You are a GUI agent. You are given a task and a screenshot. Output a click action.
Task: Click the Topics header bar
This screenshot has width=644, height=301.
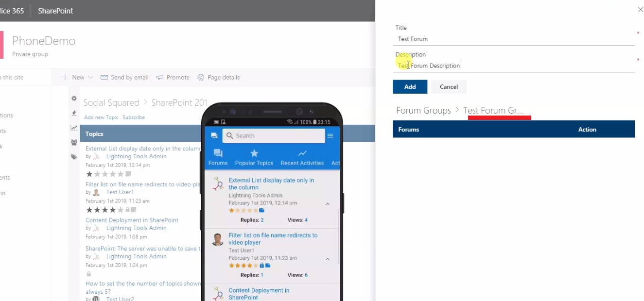pyautogui.click(x=227, y=134)
